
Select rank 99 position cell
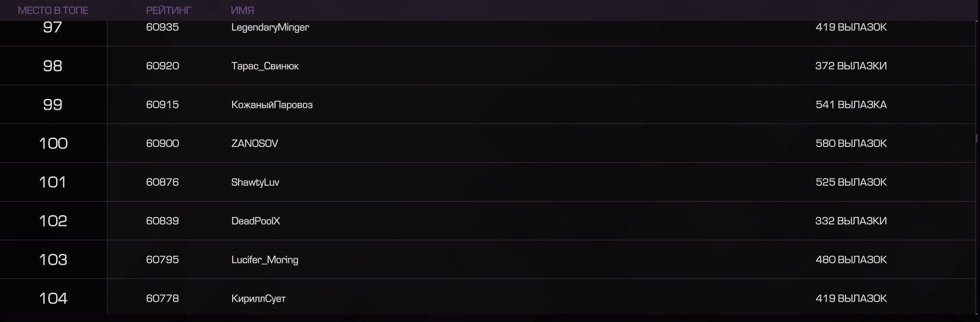[53, 104]
